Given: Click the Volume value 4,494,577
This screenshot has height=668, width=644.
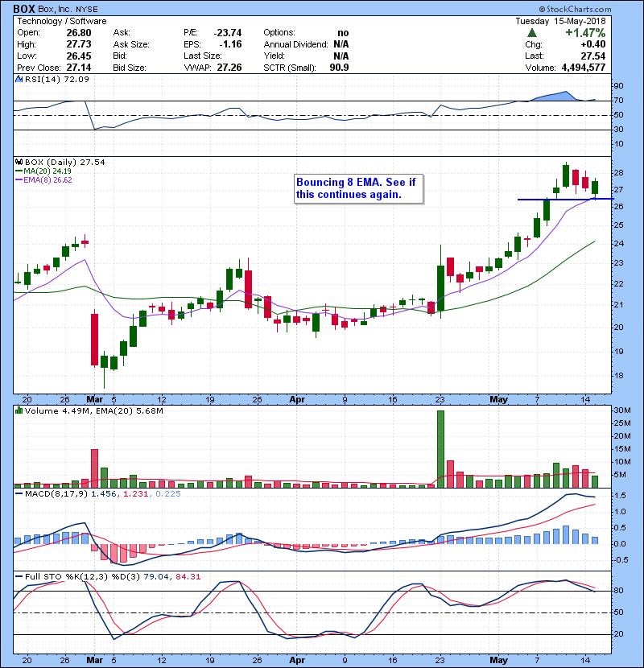Looking at the screenshot, I should tap(584, 68).
